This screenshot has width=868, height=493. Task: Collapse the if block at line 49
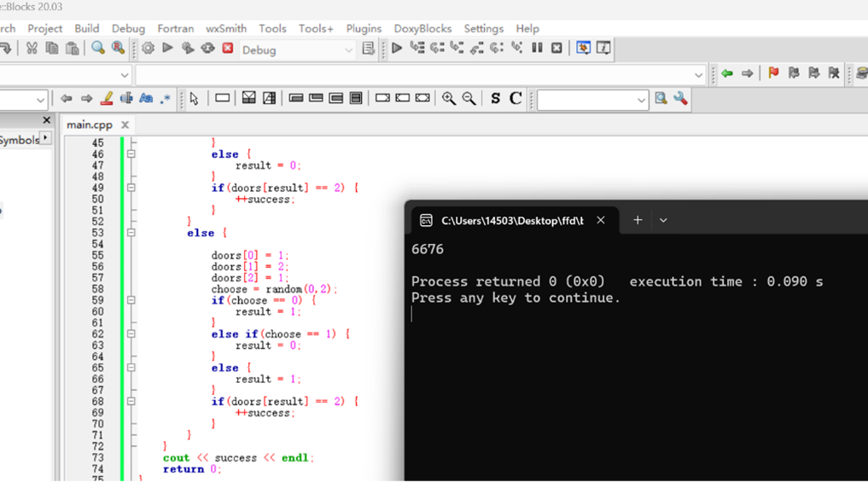tap(131, 188)
